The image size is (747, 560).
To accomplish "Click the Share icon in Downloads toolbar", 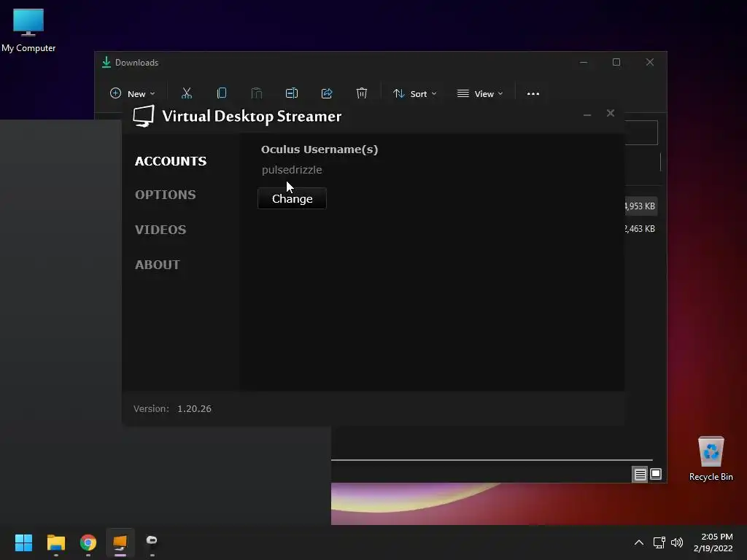I will tap(327, 93).
